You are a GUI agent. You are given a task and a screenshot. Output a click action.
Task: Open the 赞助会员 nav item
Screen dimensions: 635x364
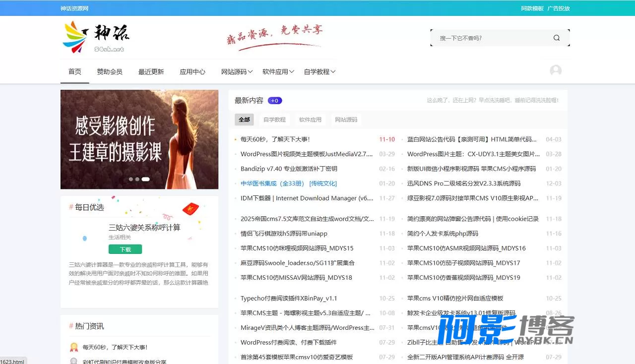(x=110, y=72)
